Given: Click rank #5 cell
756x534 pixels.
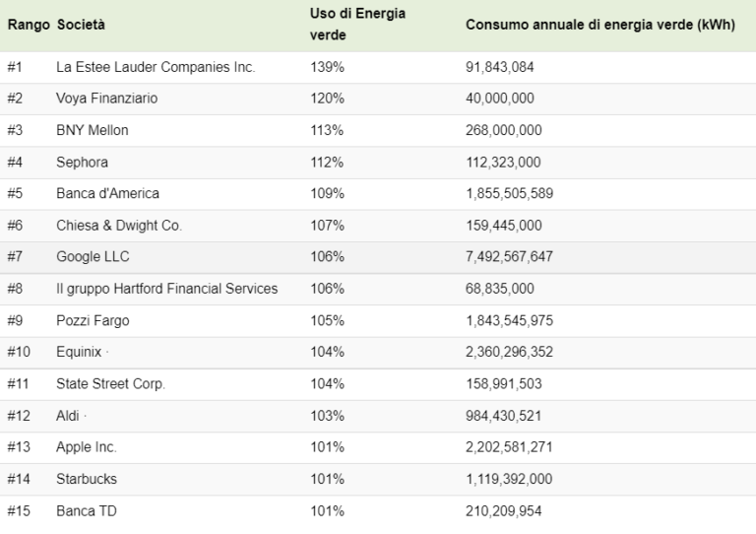Looking at the screenshot, I should 15,193.
